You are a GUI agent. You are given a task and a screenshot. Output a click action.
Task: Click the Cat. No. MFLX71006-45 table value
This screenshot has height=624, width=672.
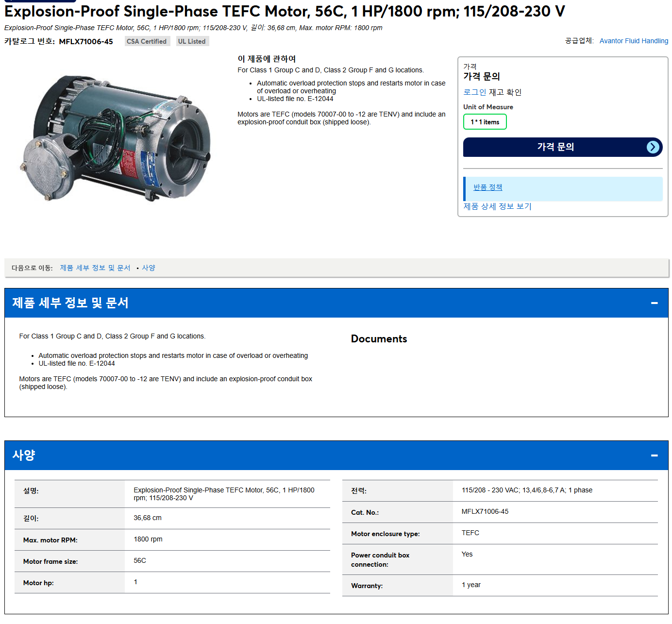[x=485, y=512]
